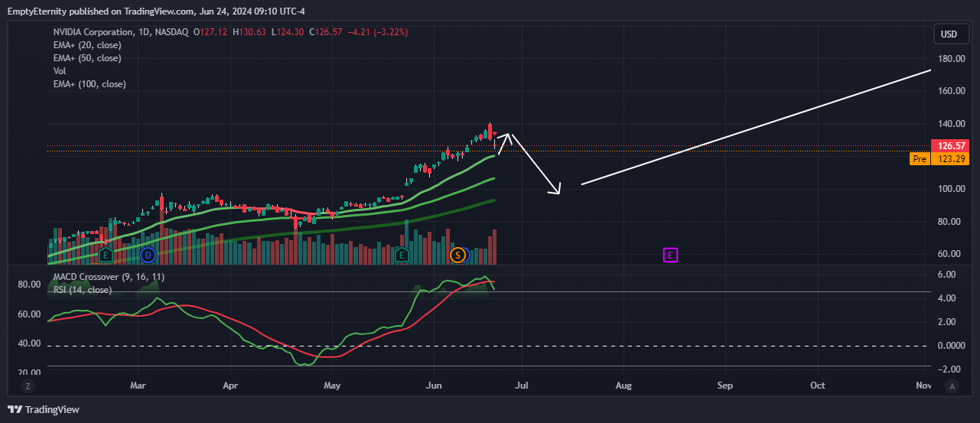Click the Sep label on time axis
This screenshot has width=980, height=423.
tap(725, 386)
